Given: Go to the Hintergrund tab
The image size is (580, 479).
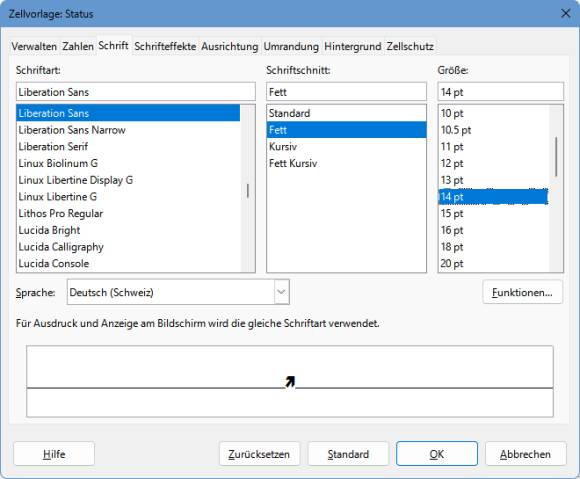Looking at the screenshot, I should pos(353,47).
